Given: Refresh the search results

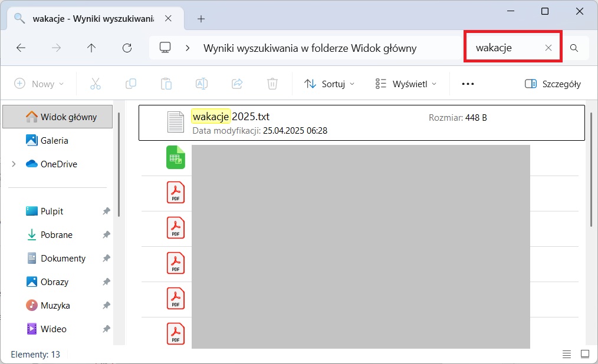Looking at the screenshot, I should pos(127,48).
